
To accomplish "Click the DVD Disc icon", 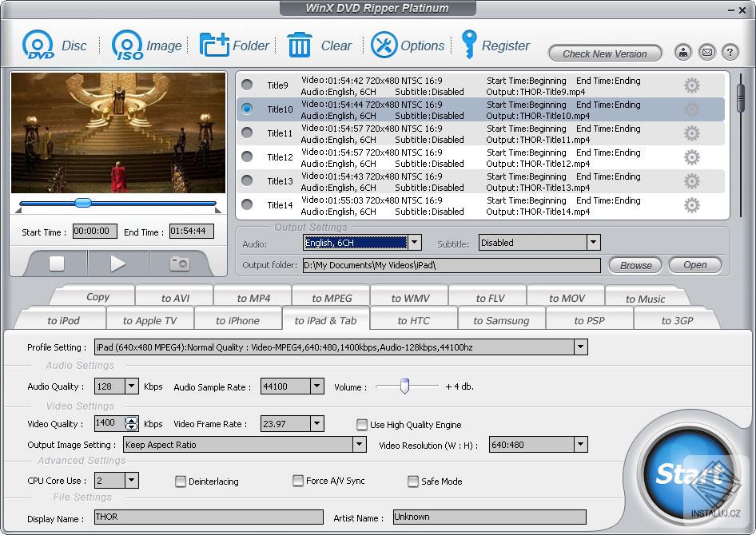I will (x=38, y=46).
